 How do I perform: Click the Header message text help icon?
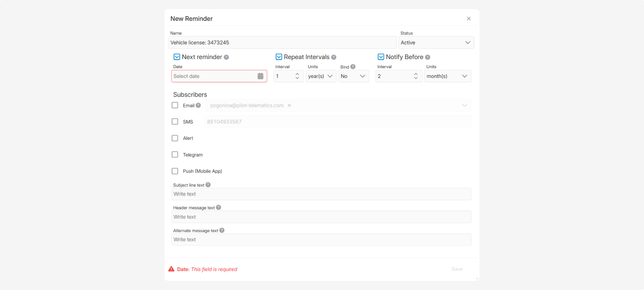point(218,208)
